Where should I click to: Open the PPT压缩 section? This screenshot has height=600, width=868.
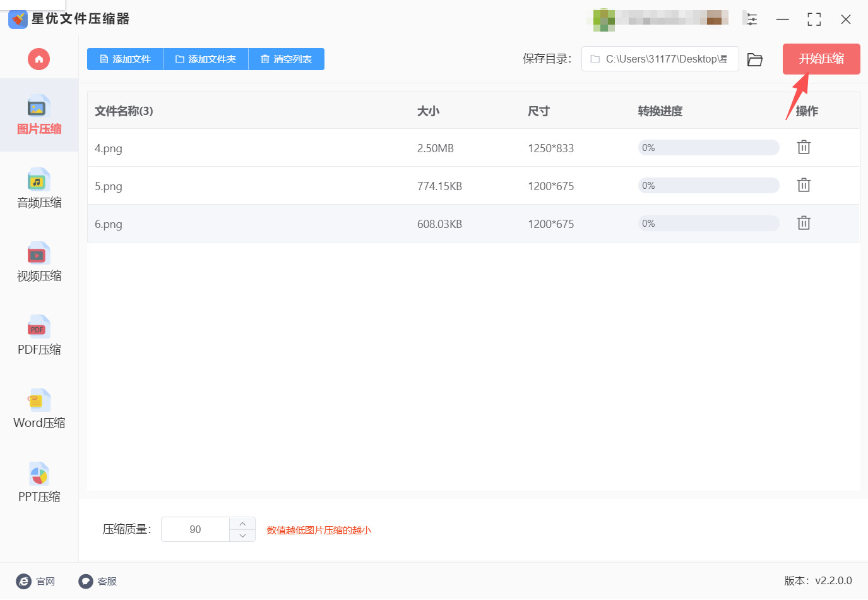(39, 483)
